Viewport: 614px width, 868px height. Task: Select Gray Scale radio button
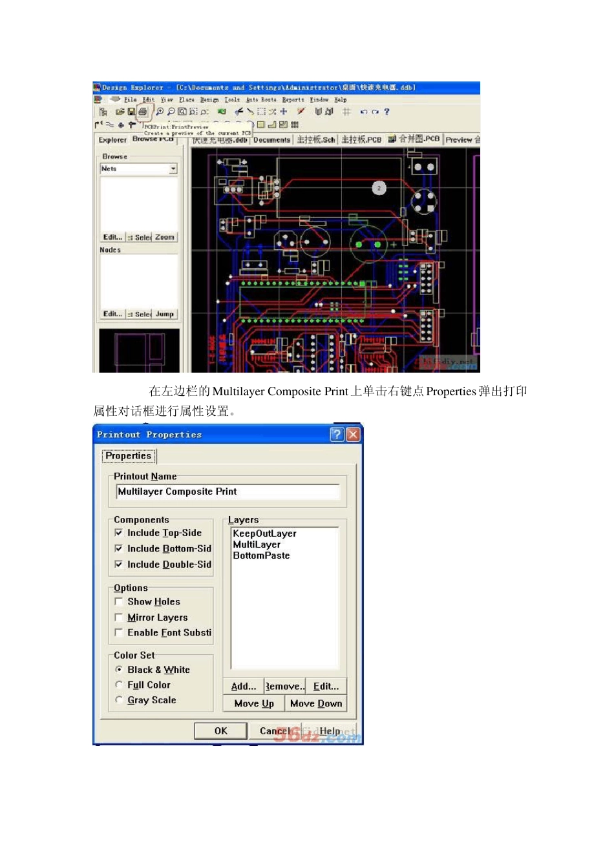point(118,699)
